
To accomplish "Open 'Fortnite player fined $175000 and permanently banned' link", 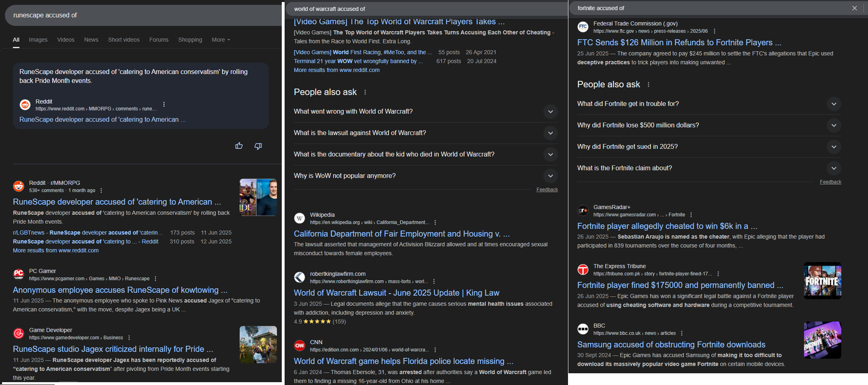I will [x=680, y=285].
